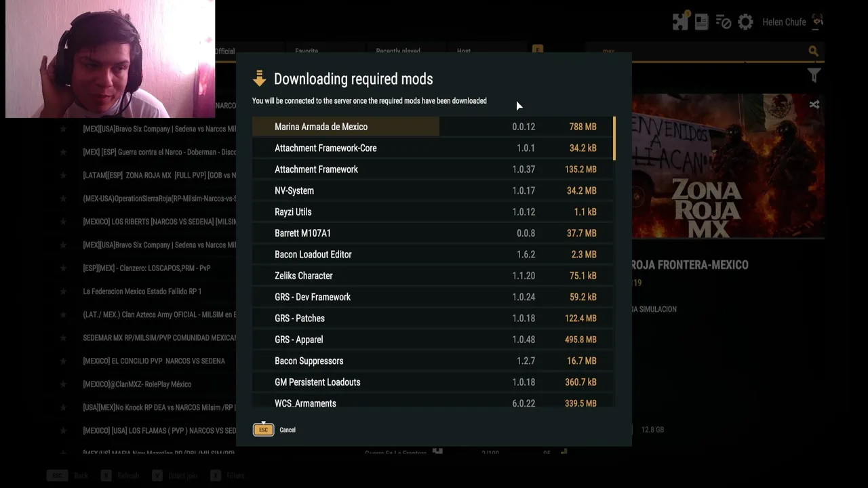This screenshot has height=488, width=868.
Task: Favorite the LOS RIBERTS server star
Action: [x=63, y=222]
